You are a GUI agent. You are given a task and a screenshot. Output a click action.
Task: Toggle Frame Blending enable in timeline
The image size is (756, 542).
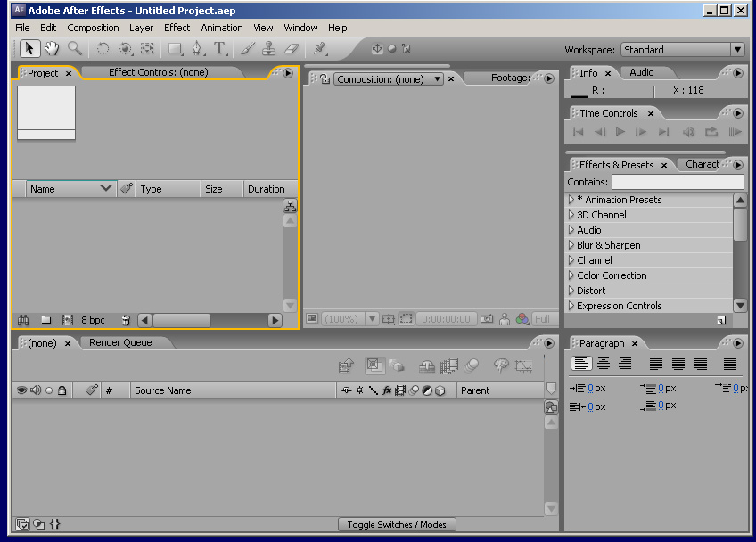click(x=449, y=366)
